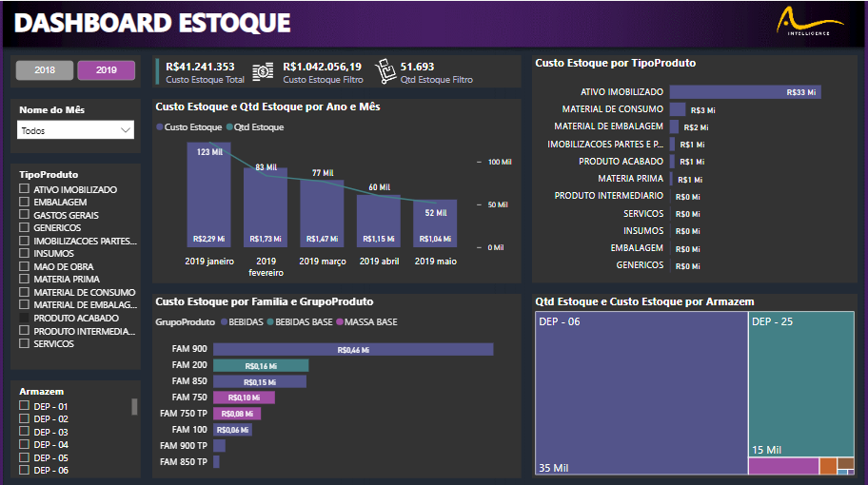Click the Custo Estoque legend marker
868x485 pixels.
tap(160, 126)
